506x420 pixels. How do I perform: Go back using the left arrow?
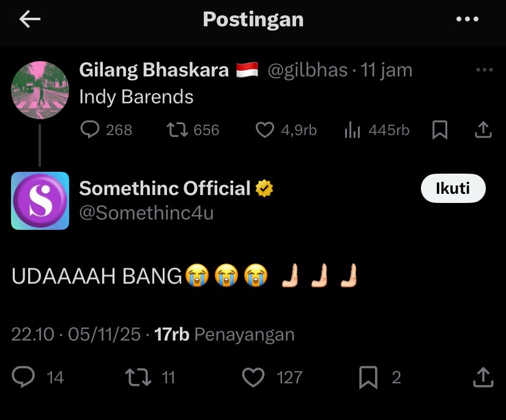[x=30, y=20]
